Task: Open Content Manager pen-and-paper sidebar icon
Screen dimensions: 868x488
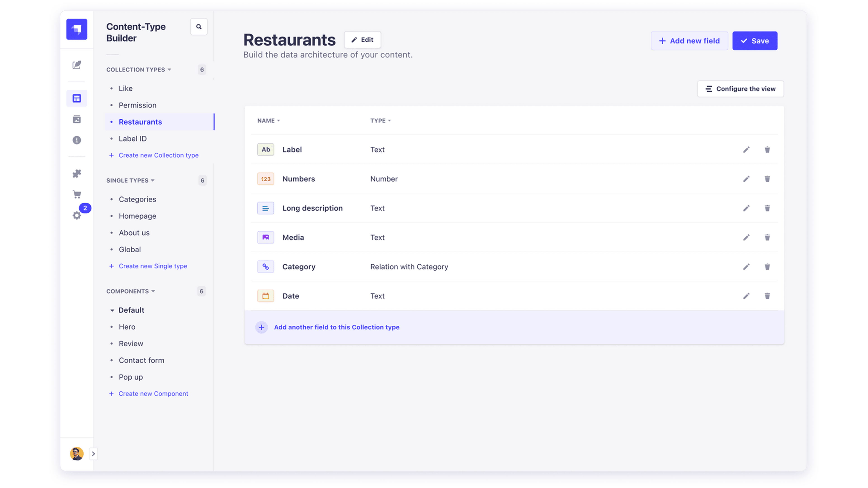Action: (77, 65)
